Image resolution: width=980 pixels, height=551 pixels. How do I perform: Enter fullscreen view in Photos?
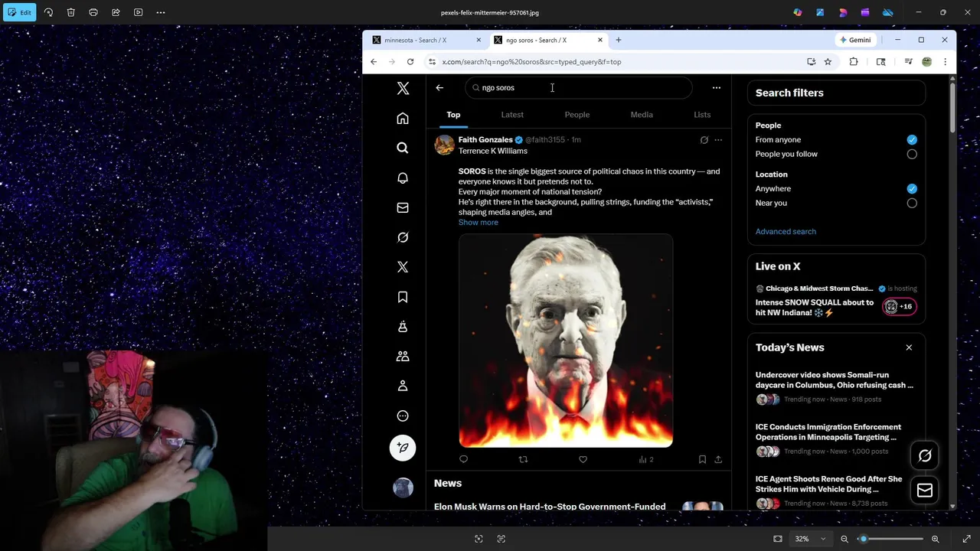pos(966,539)
